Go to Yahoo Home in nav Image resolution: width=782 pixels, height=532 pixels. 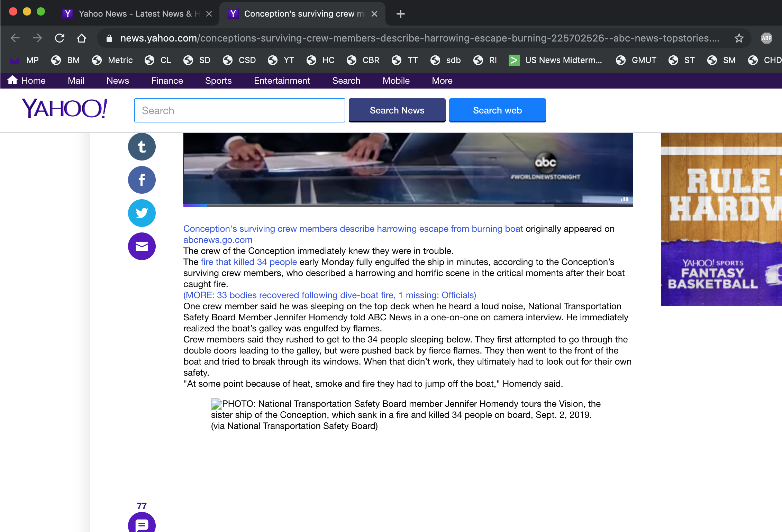coord(27,81)
